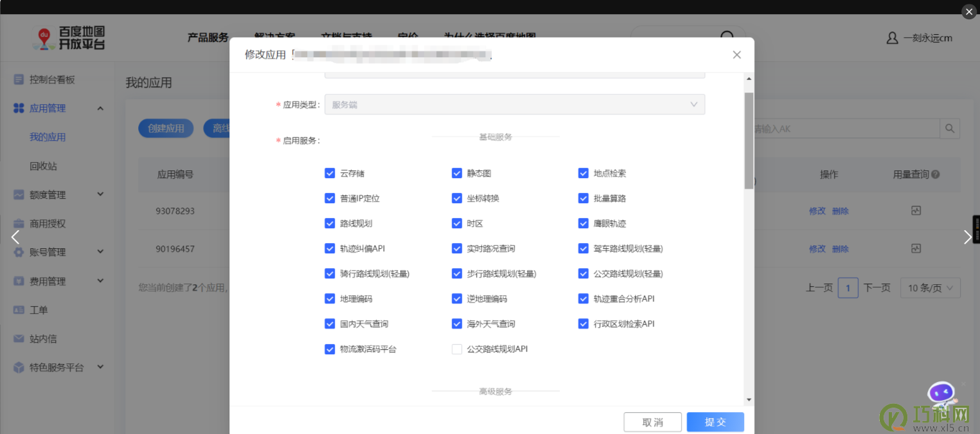Toggle the 行政区划检索API checkbox
Viewport: 980px width, 434px height.
tap(584, 323)
